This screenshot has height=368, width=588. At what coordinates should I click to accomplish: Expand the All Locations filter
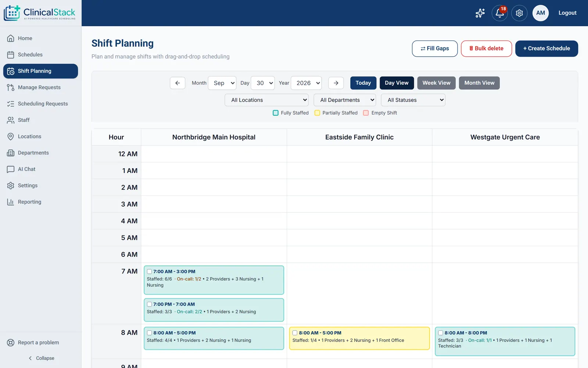pyautogui.click(x=267, y=100)
